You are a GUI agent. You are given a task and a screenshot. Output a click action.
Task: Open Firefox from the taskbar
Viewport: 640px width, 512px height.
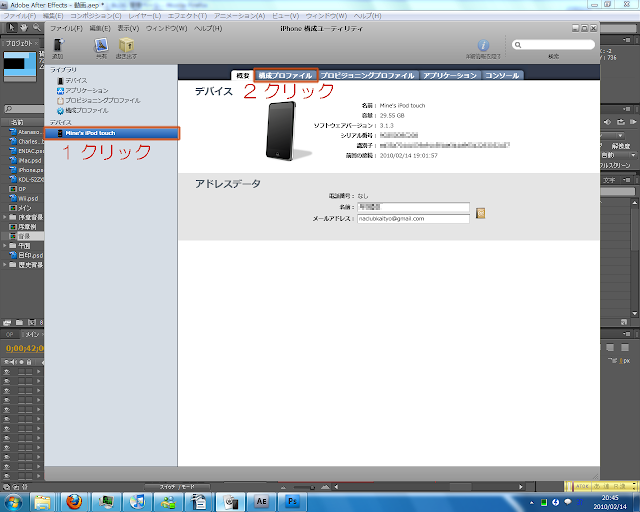click(x=74, y=501)
